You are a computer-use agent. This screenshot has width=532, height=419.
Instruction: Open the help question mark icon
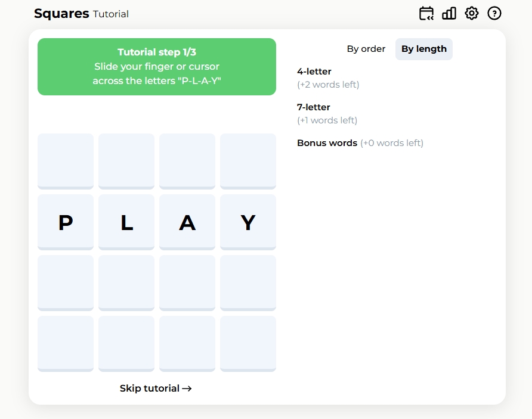[494, 14]
